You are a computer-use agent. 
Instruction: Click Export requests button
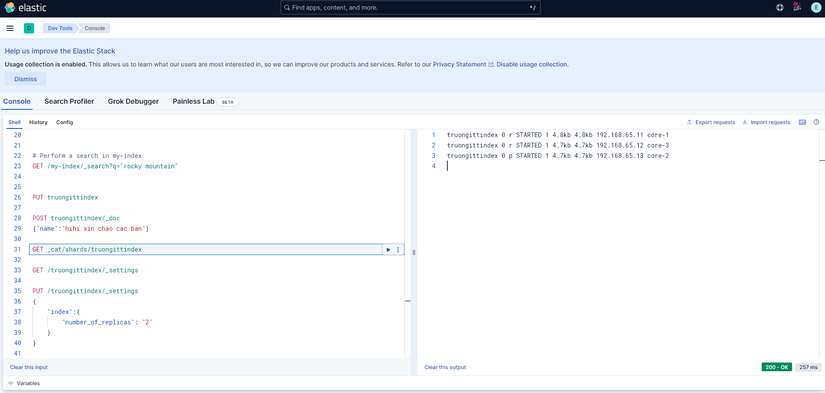711,122
